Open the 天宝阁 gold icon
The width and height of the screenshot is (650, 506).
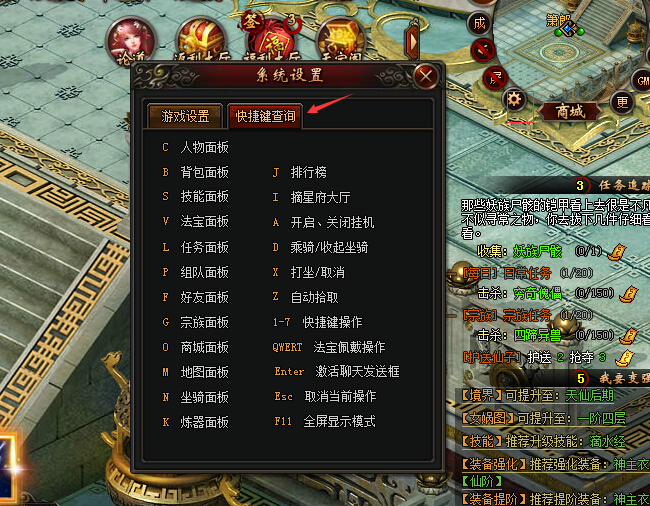[341, 41]
